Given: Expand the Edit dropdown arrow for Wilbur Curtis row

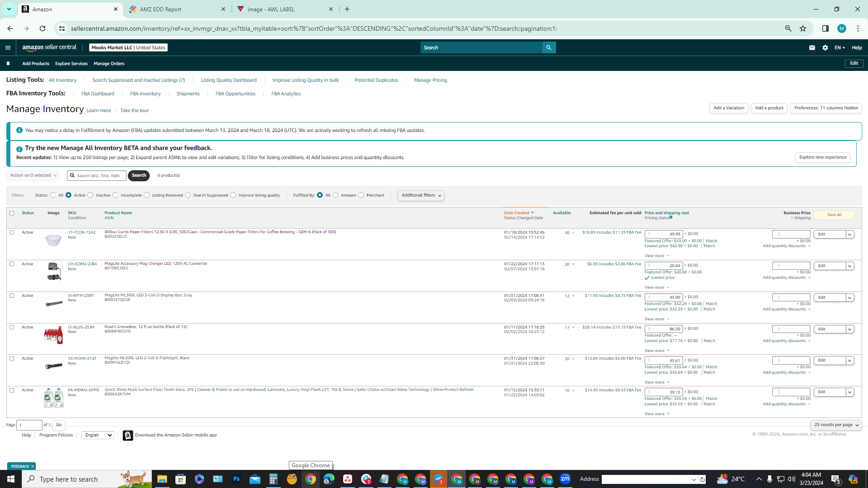Looking at the screenshot, I should tap(850, 235).
